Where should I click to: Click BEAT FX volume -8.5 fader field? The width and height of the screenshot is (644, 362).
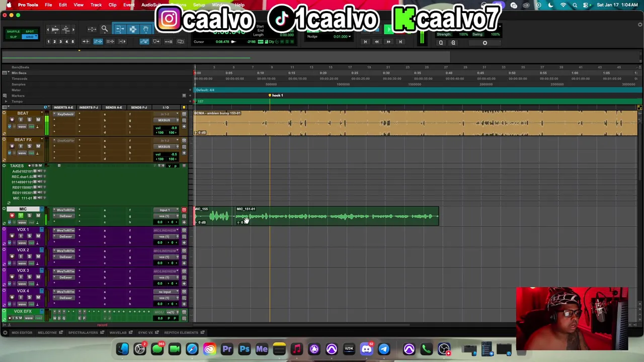tap(166, 154)
